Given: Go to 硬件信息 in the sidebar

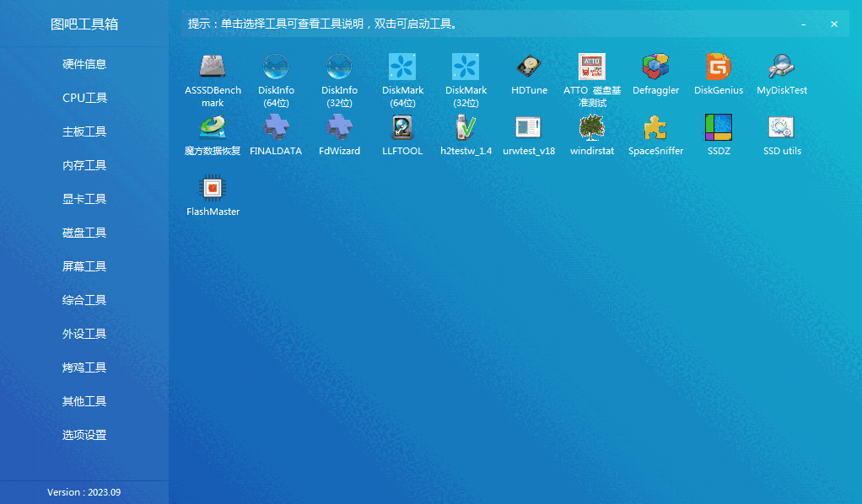Looking at the screenshot, I should [x=84, y=63].
